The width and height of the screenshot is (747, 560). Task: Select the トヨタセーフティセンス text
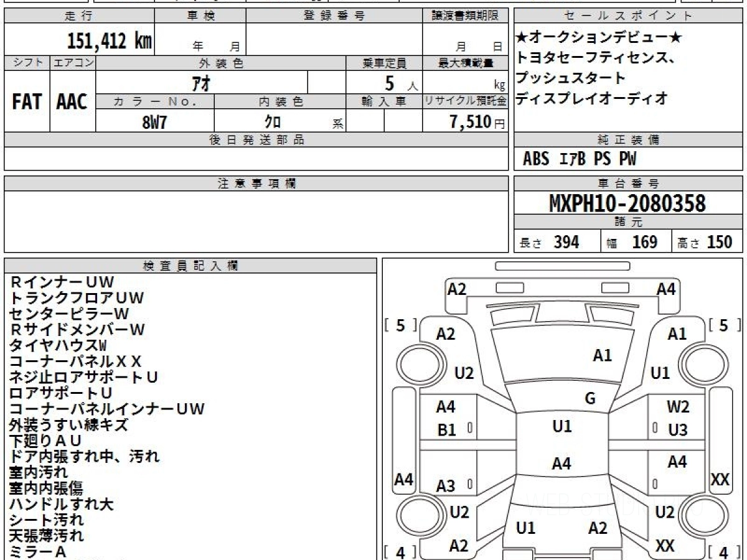[x=595, y=58]
